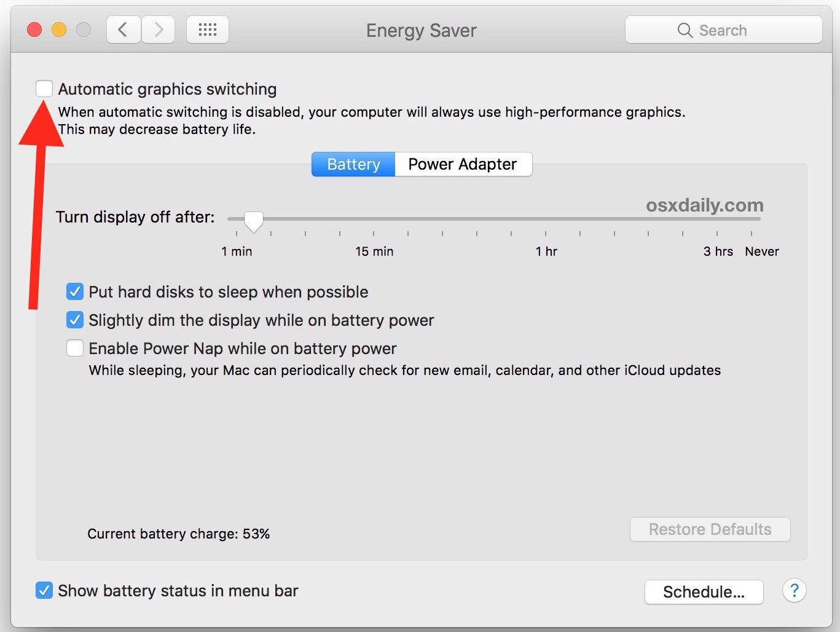The height and width of the screenshot is (632, 840).
Task: Go back with the left chevron button
Action: (124, 30)
